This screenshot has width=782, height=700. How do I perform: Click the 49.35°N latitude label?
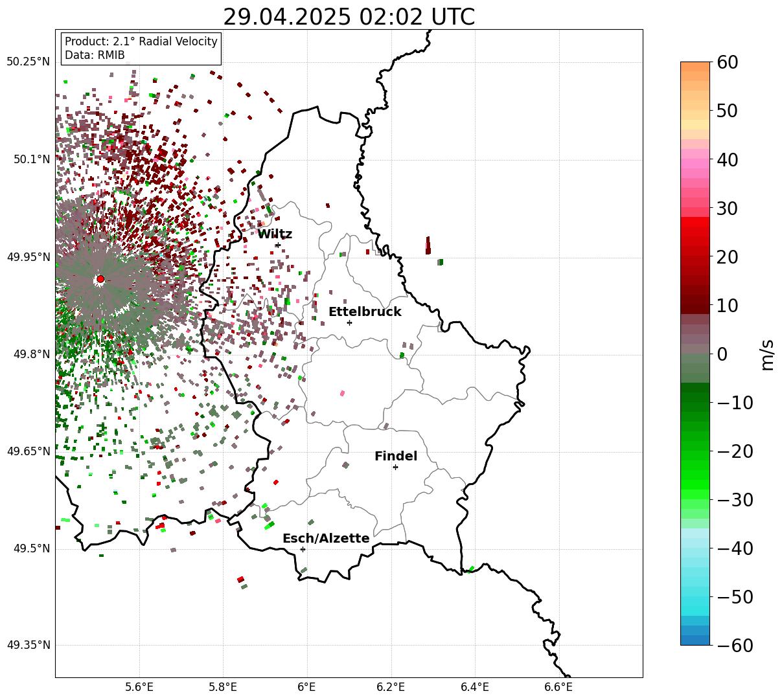pos(29,645)
